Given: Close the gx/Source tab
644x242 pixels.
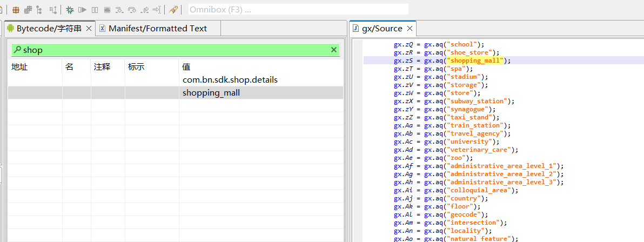Looking at the screenshot, I should (410, 28).
